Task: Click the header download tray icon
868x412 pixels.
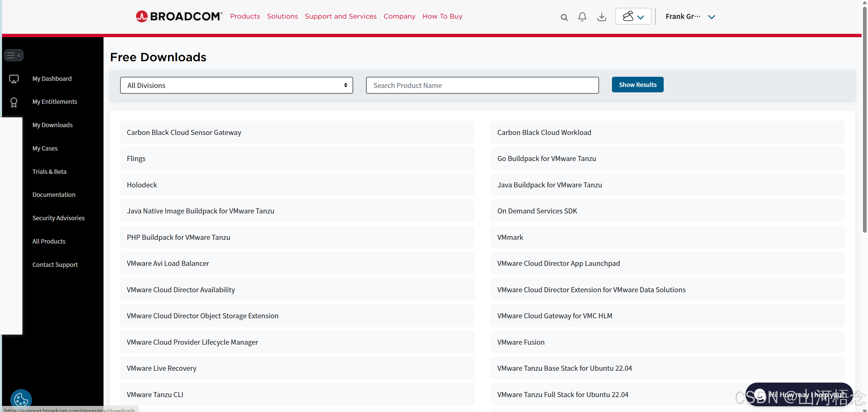Action: pyautogui.click(x=601, y=17)
